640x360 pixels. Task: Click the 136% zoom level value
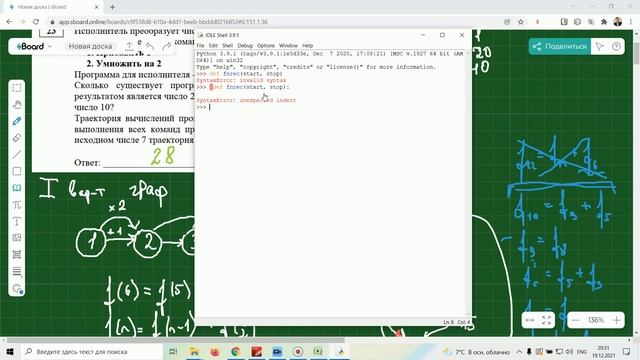(596, 320)
